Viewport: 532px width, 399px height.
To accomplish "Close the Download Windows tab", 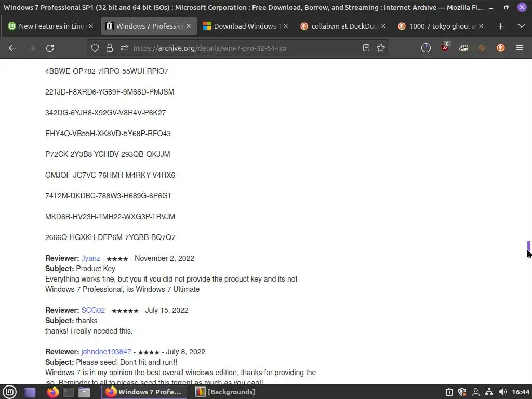I will click(286, 26).
